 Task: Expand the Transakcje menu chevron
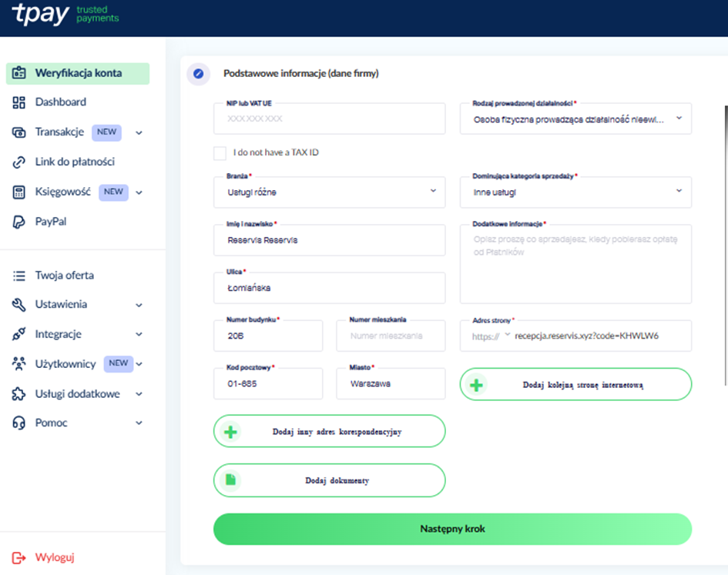(x=139, y=132)
